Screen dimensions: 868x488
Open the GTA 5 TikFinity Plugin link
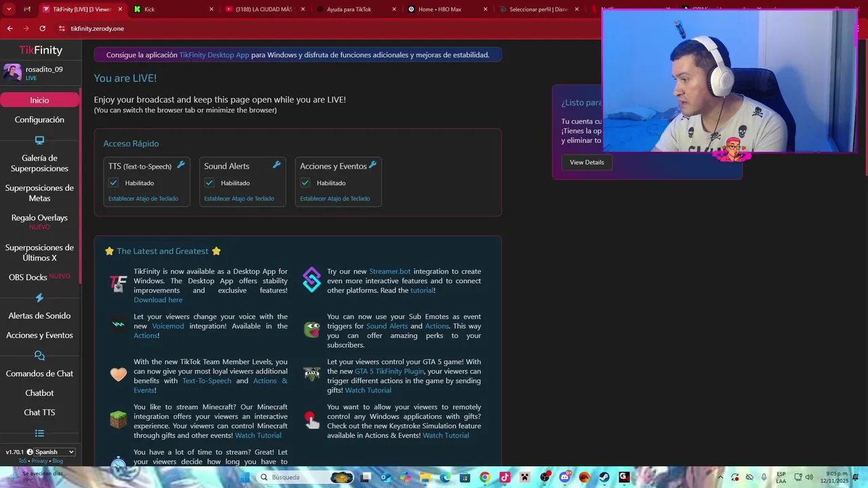click(389, 371)
